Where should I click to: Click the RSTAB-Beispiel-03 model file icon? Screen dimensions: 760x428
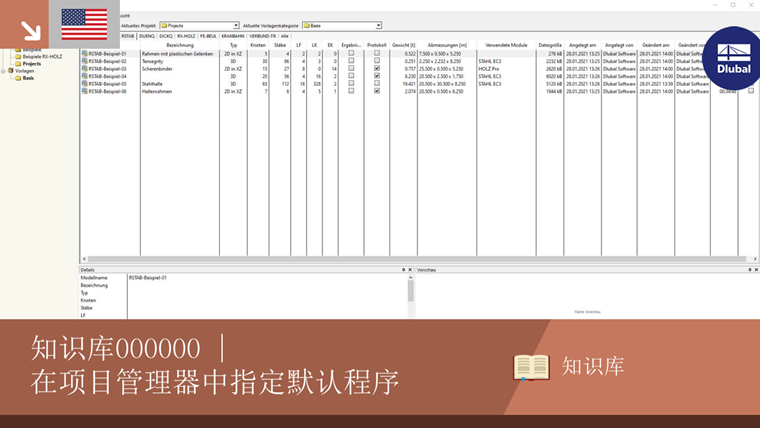click(84, 68)
